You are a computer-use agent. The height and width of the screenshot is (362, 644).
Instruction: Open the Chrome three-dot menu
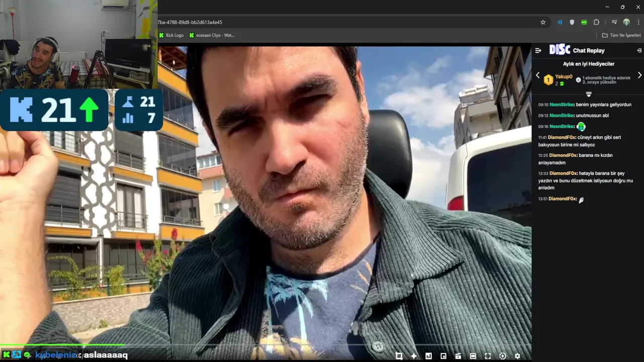click(638, 22)
